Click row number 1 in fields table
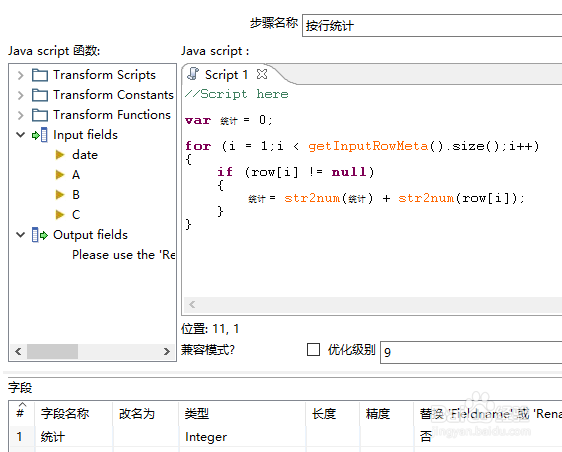 [x=19, y=437]
